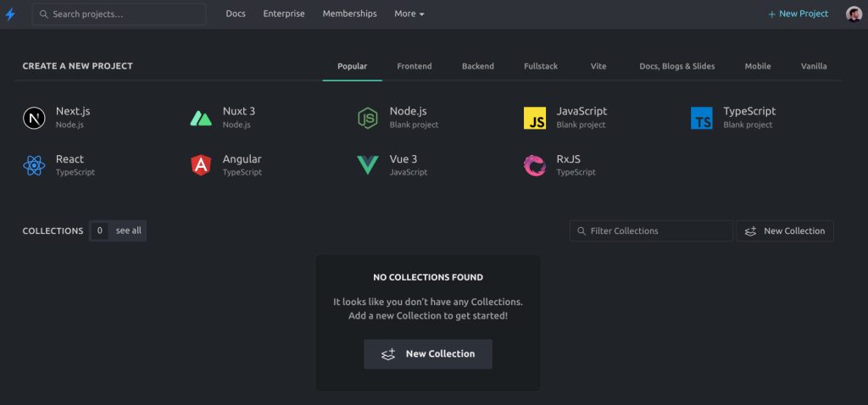Screen dimensions: 868x405
Task: Switch to the Vite tab
Action: click(x=598, y=66)
